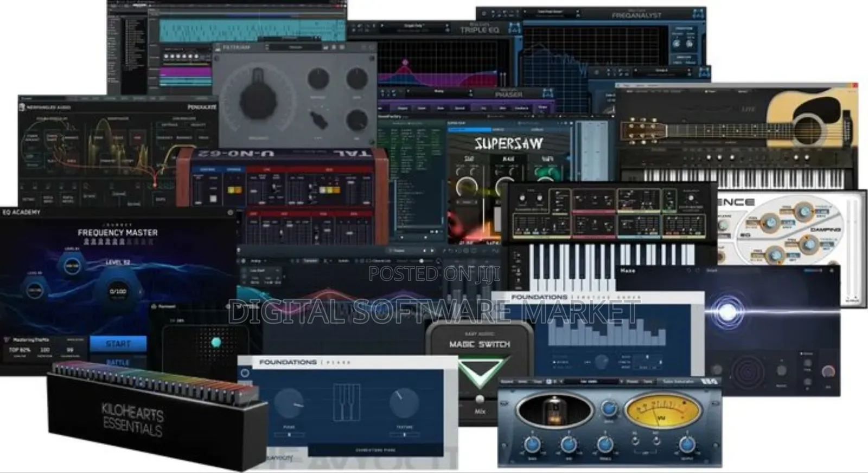The image size is (868, 473).
Task: Open the Filterjam preset selector
Action: [x=296, y=47]
